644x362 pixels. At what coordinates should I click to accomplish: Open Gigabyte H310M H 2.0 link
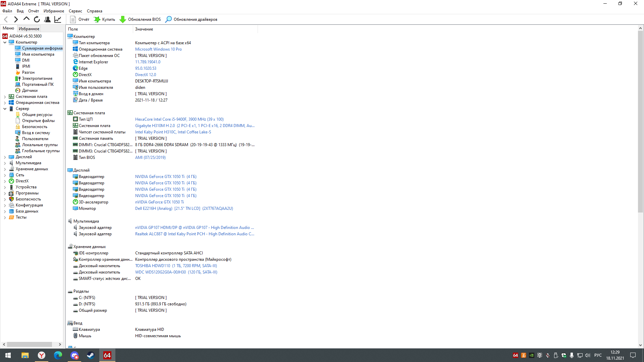tap(195, 126)
